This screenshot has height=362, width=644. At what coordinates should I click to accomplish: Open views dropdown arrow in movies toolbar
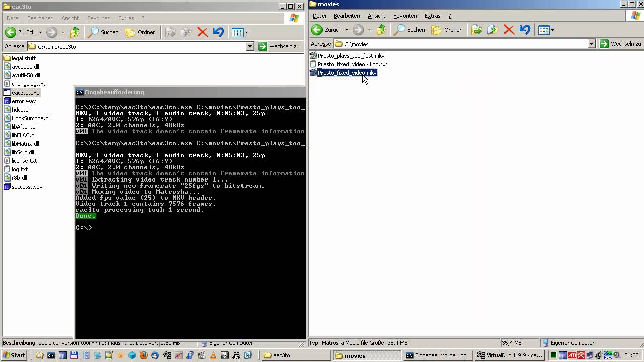click(x=552, y=30)
